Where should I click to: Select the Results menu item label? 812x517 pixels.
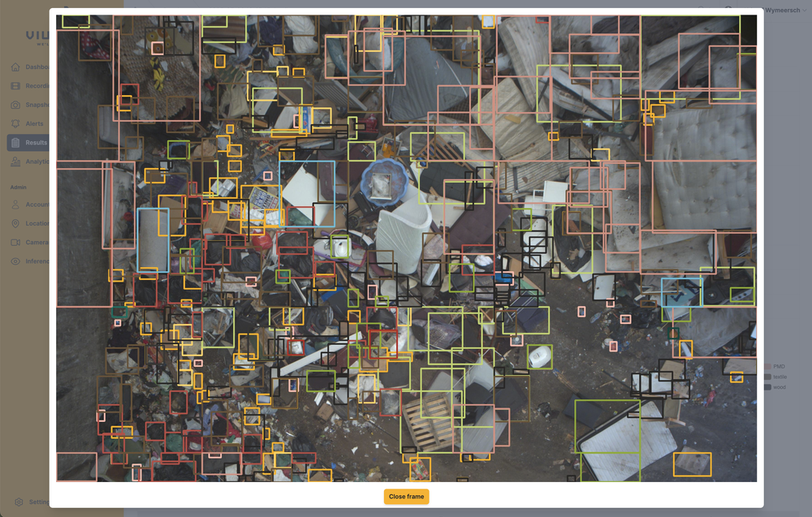[x=37, y=143]
